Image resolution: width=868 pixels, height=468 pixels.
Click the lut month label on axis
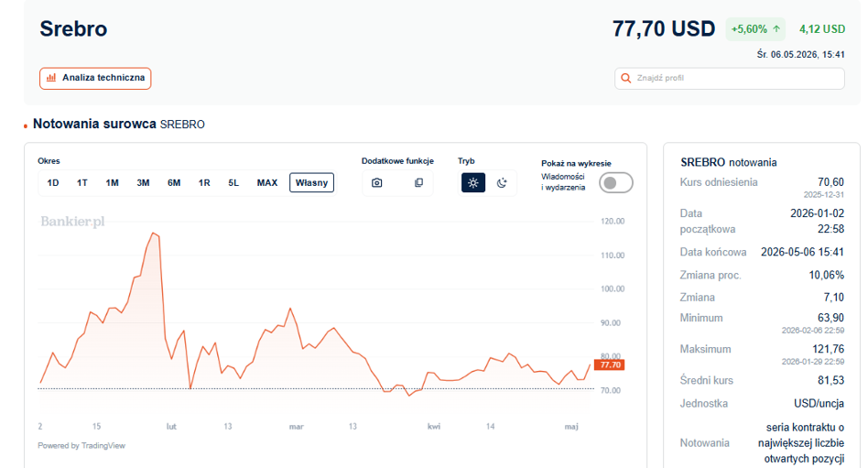click(x=171, y=427)
